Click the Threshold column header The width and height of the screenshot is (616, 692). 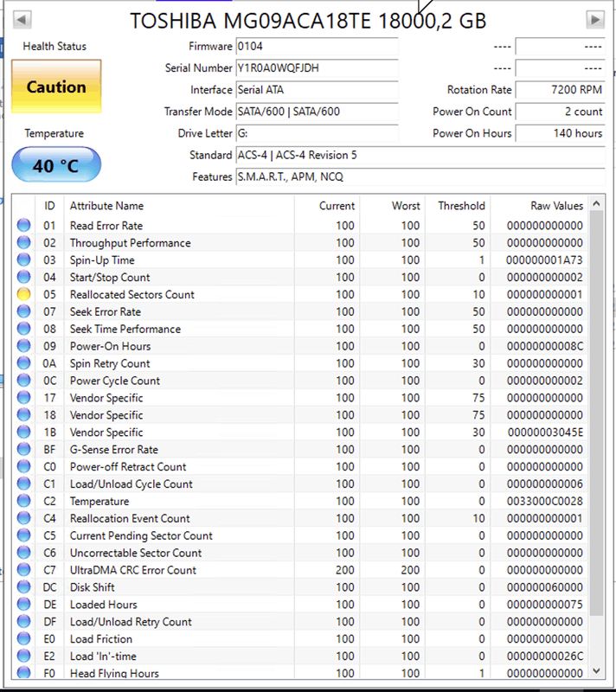click(458, 206)
